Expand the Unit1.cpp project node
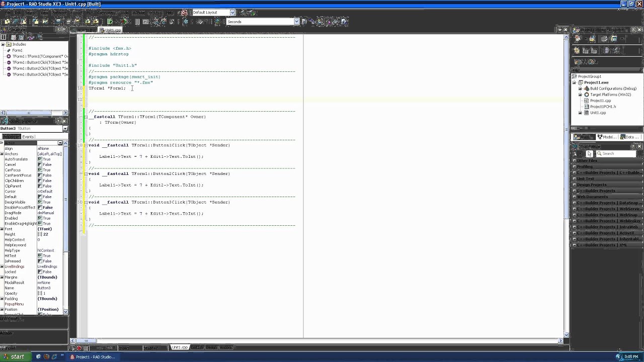The height and width of the screenshot is (362, 644). point(580,113)
